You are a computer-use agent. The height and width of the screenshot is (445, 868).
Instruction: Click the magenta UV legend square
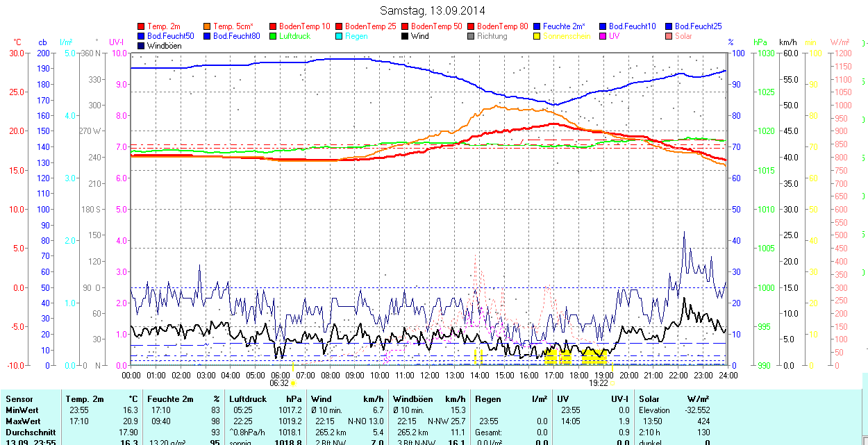click(x=603, y=36)
